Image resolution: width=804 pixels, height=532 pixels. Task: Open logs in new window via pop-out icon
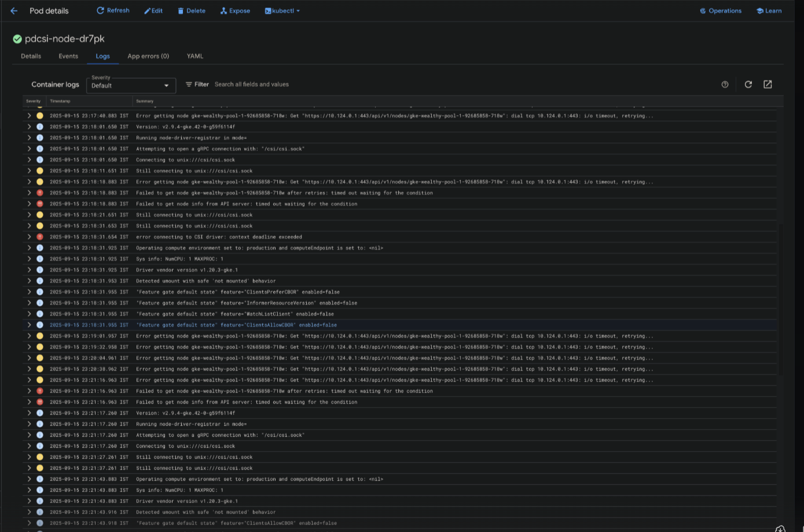coord(768,84)
